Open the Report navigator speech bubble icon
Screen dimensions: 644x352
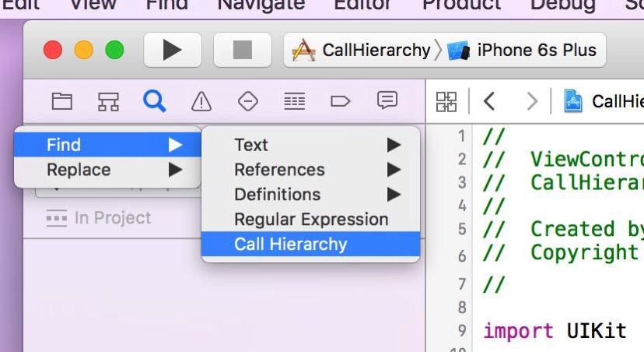click(387, 100)
